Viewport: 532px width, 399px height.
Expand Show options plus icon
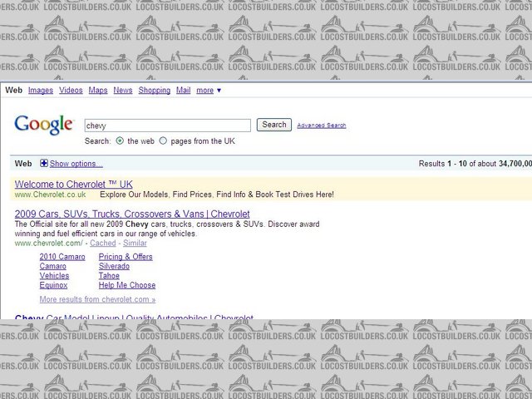click(x=44, y=164)
